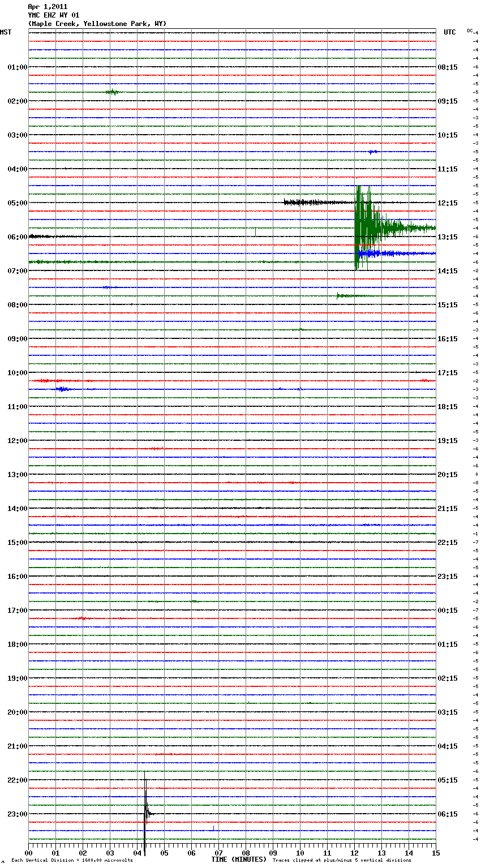The width and height of the screenshot is (481, 868).
Task: Select the "22:00" MST time label
Action: click(18, 780)
